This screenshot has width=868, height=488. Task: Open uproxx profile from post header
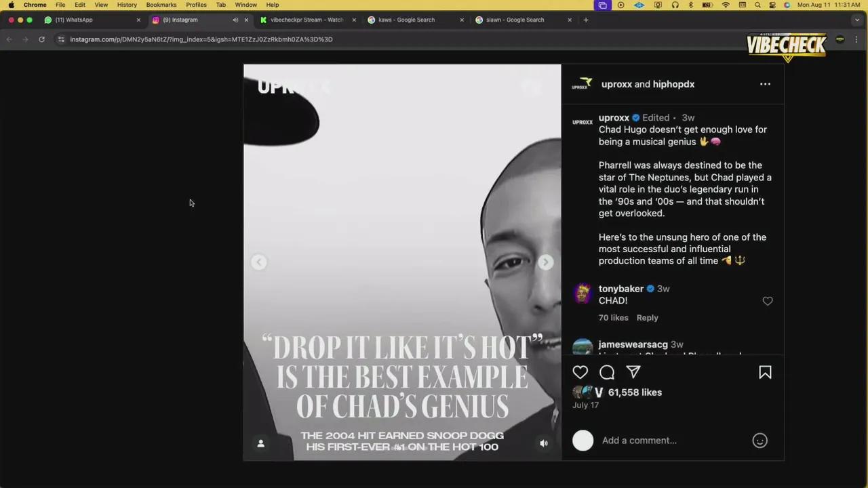point(616,84)
